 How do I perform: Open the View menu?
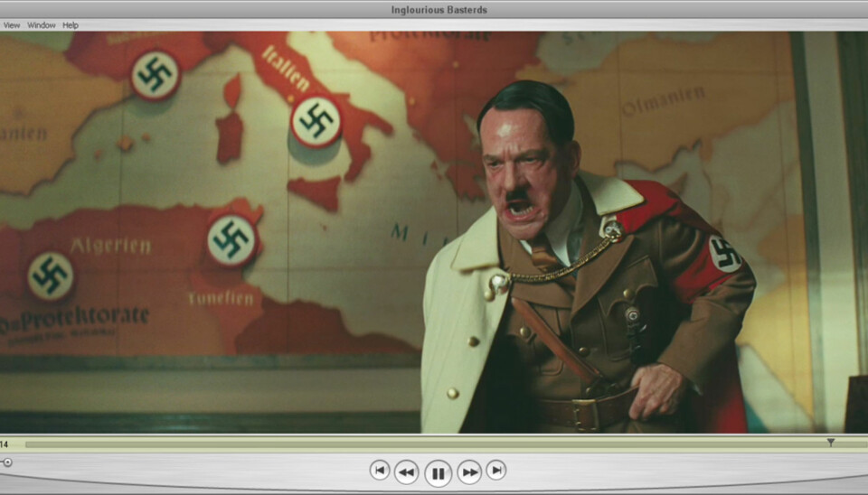click(11, 25)
